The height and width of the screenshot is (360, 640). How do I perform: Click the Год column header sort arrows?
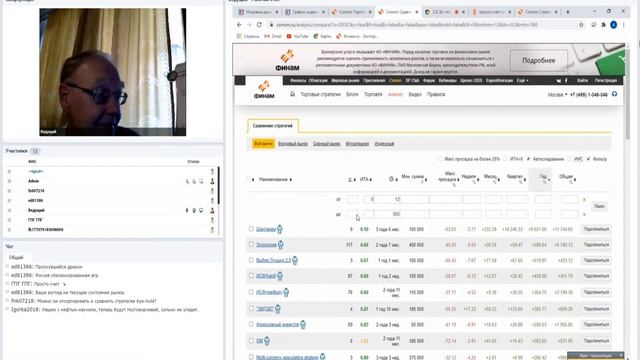(x=549, y=180)
